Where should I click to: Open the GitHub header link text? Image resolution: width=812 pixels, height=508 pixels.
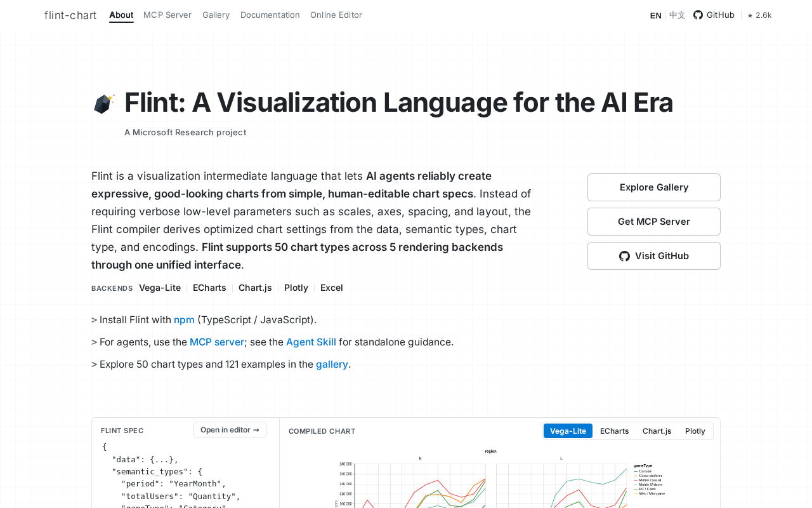pos(721,15)
